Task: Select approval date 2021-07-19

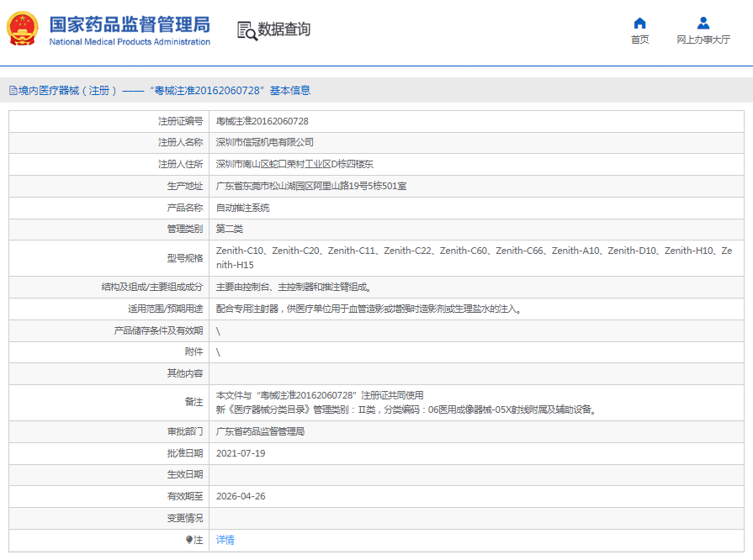Action: point(241,453)
